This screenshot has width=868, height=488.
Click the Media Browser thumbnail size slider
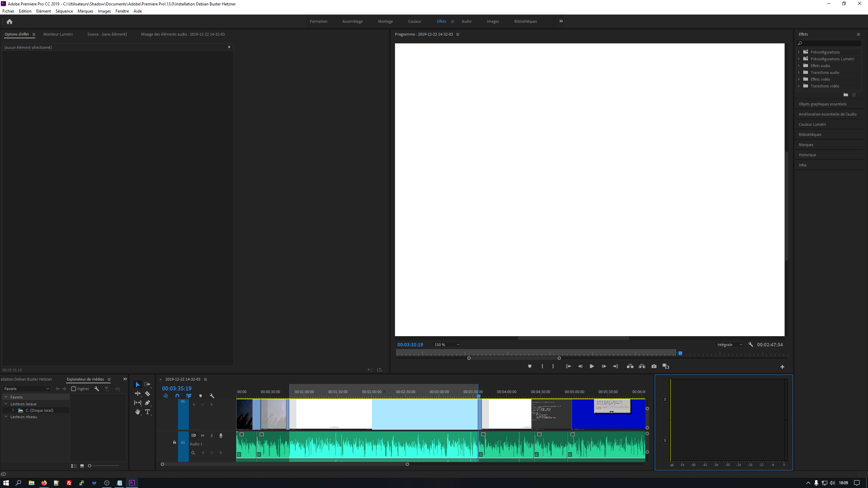[104, 466]
